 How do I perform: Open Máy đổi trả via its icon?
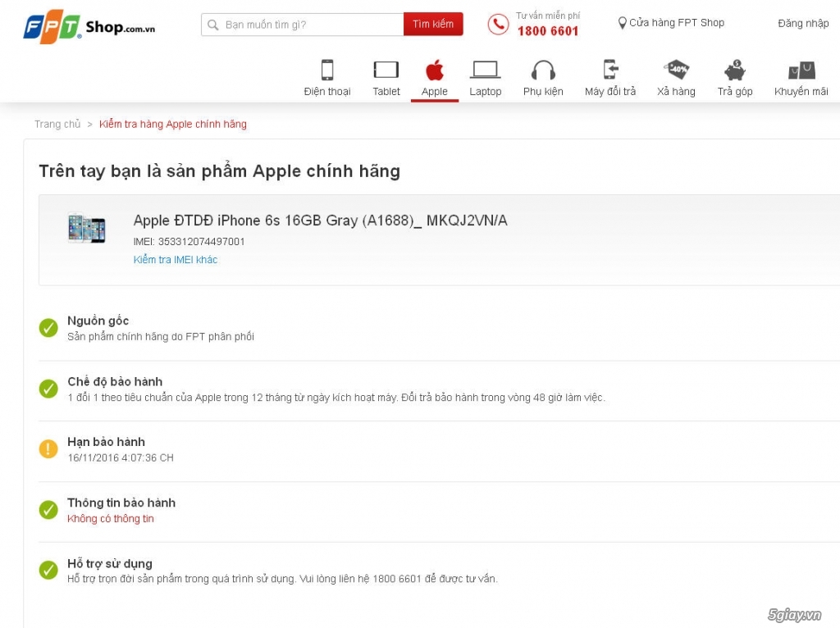tap(609, 70)
